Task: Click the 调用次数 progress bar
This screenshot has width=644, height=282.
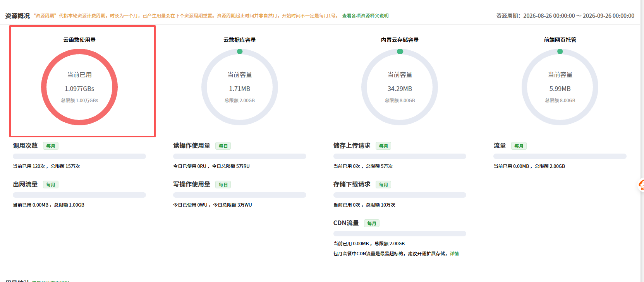Action: coord(79,156)
